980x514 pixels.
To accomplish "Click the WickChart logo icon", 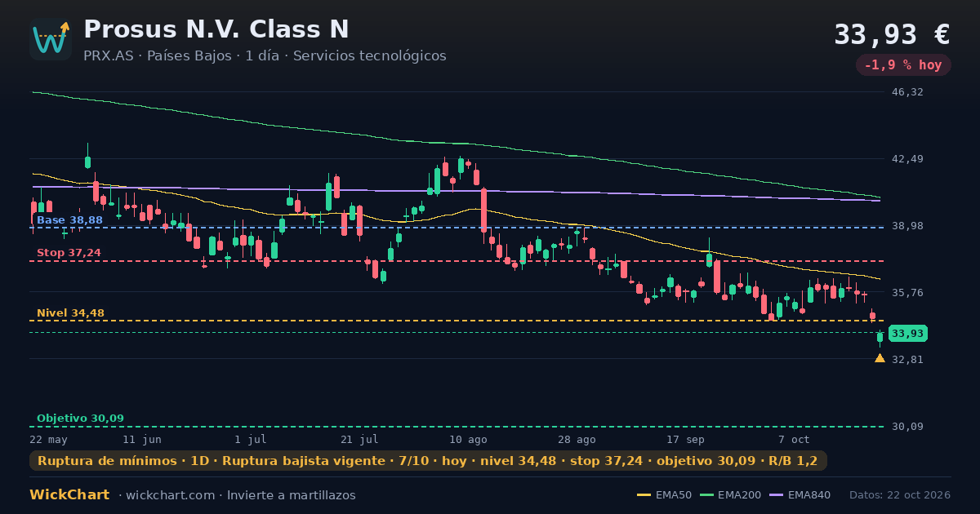I will [51, 39].
